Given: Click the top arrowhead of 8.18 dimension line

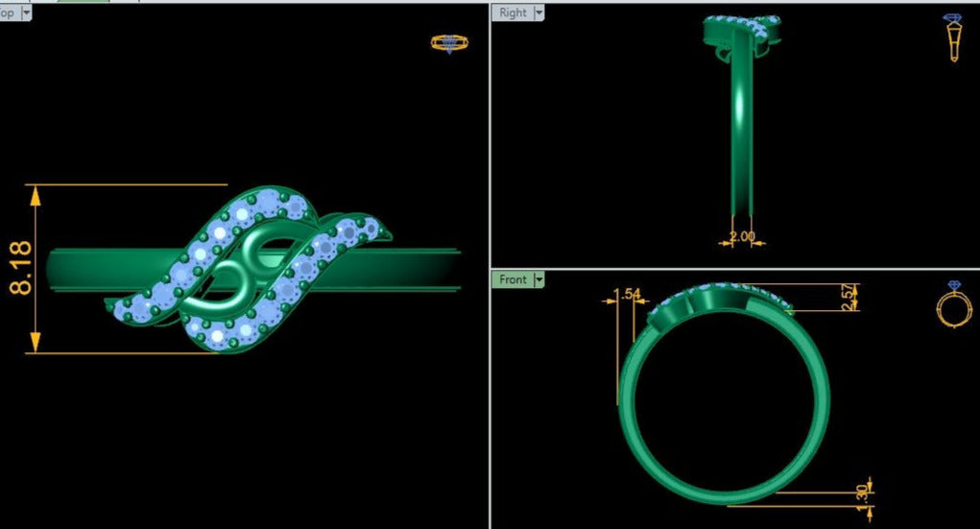Looking at the screenshot, I should click(36, 194).
